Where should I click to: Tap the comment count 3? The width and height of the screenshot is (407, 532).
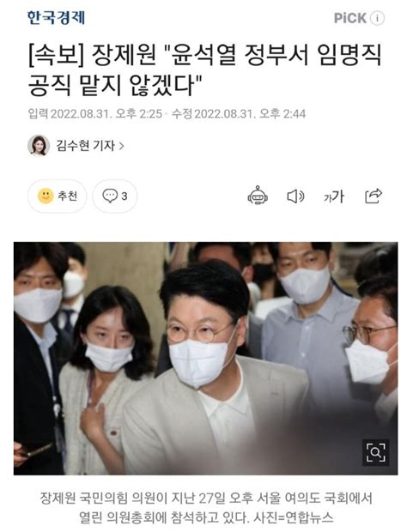[x=125, y=196]
